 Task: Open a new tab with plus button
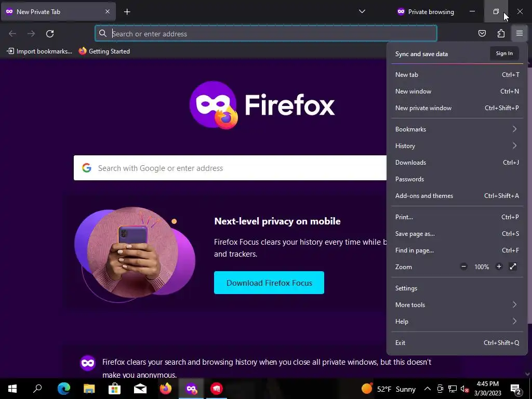pyautogui.click(x=127, y=12)
